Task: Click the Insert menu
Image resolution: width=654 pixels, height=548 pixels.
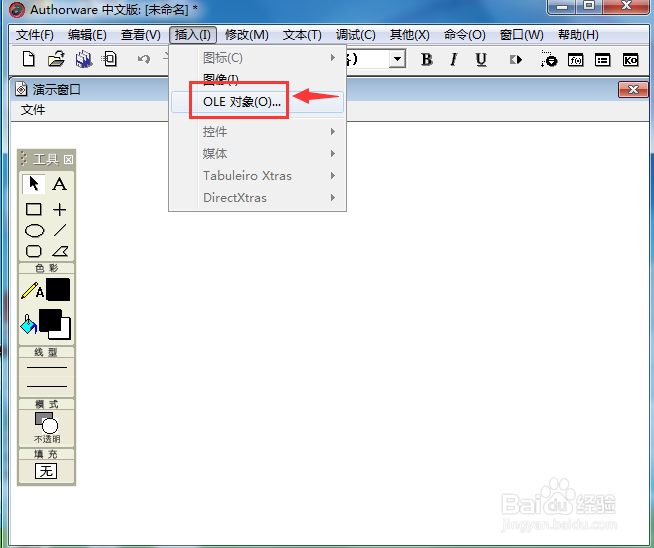Action: (x=193, y=35)
